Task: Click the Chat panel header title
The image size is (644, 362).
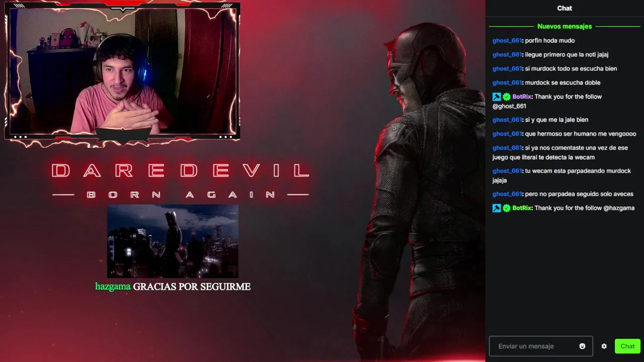Action: point(565,8)
